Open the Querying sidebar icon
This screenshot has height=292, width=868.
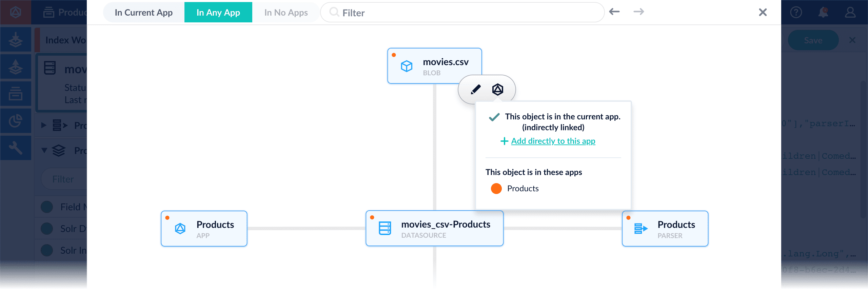[x=16, y=66]
